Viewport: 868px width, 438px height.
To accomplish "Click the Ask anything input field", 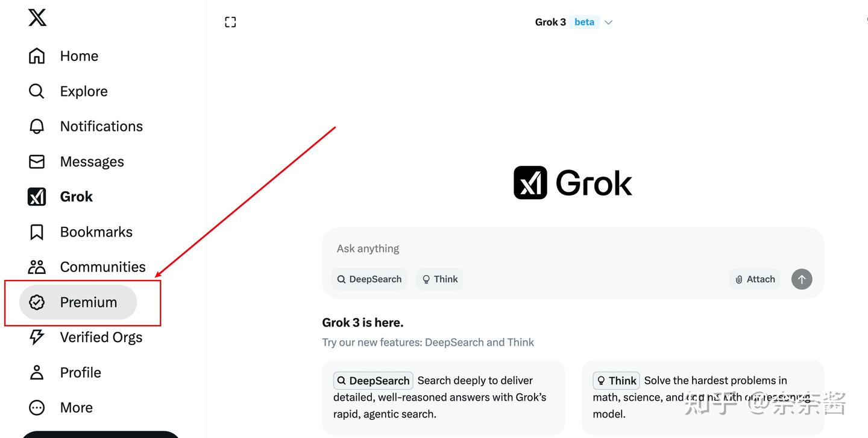I will pos(422,248).
